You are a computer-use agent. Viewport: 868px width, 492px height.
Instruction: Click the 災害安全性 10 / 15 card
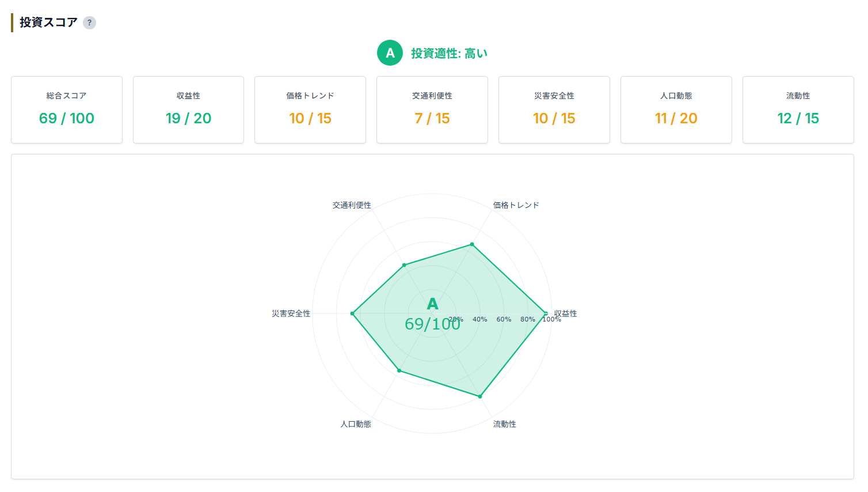[554, 109]
